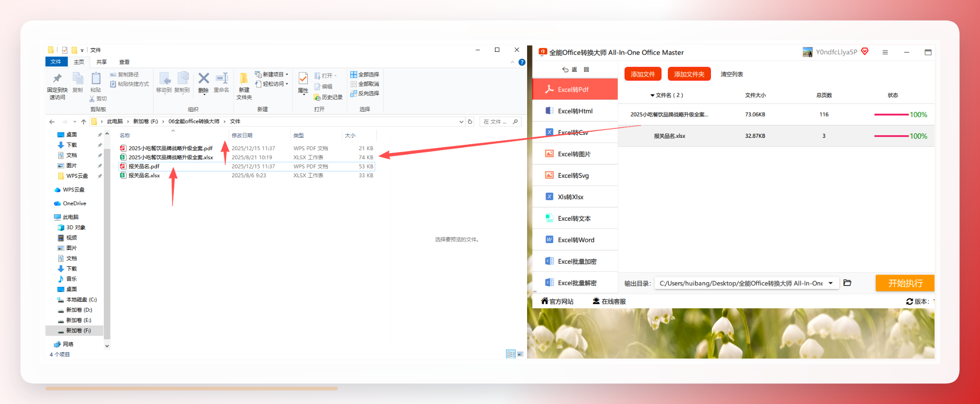
Task: Open the address bar history dropdown
Action: coord(461,121)
